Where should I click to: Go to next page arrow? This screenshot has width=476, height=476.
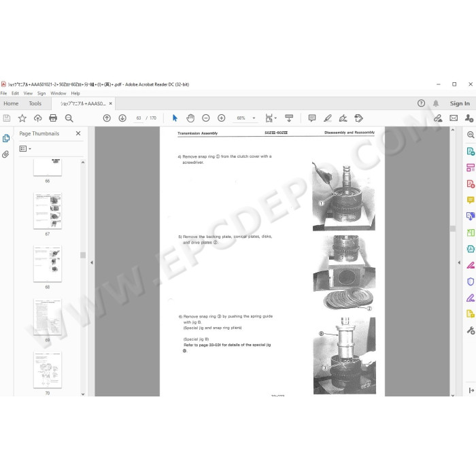tap(122, 118)
